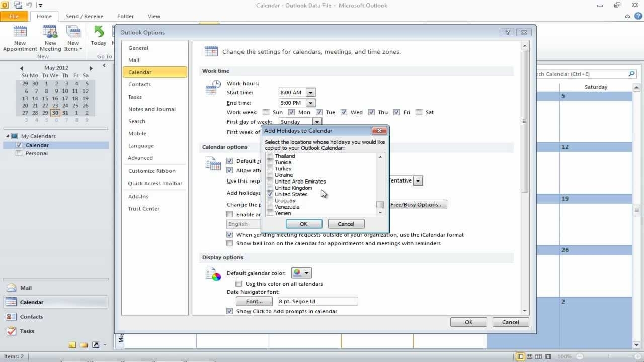Click the Notes icon at navigation pane bottom
The height and width of the screenshot is (362, 644).
tap(72, 345)
